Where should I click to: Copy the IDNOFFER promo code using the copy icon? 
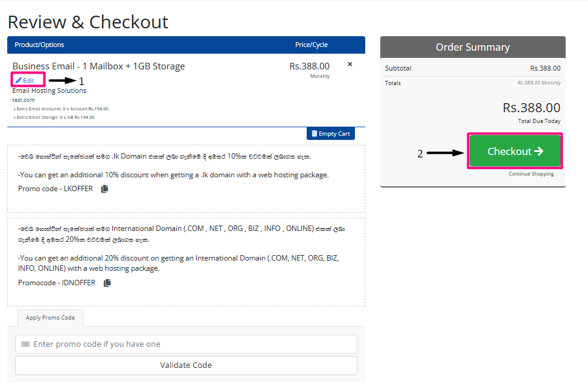coord(107,282)
